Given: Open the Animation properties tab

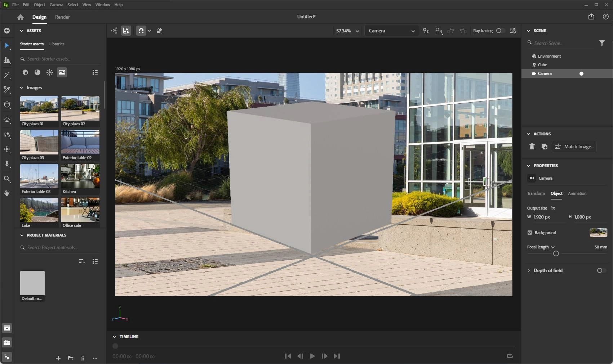Looking at the screenshot, I should [577, 193].
